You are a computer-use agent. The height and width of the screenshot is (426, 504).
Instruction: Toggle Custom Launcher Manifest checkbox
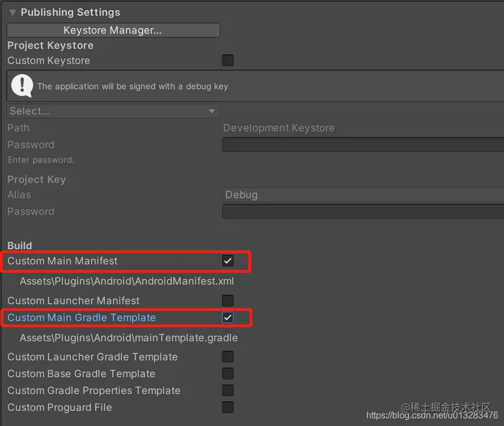coord(228,300)
